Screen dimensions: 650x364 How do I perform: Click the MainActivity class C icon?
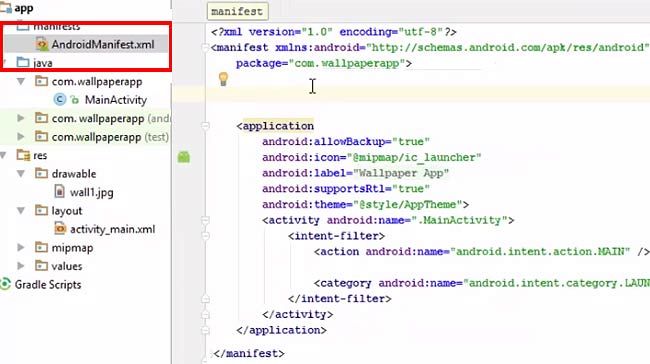[x=60, y=99]
